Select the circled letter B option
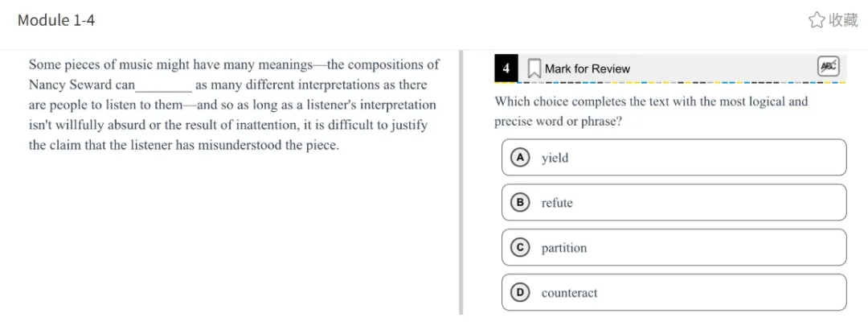 click(x=520, y=203)
